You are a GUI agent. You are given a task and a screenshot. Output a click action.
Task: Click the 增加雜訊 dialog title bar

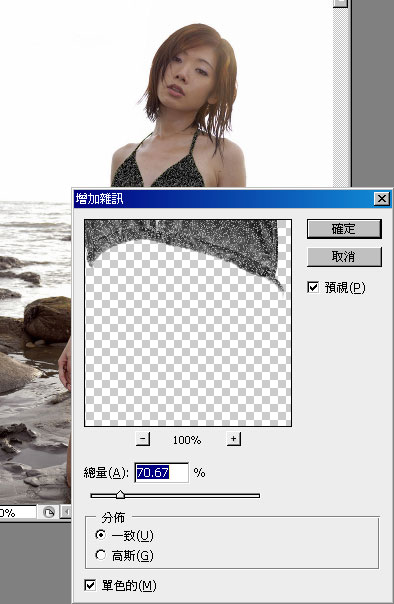click(233, 199)
